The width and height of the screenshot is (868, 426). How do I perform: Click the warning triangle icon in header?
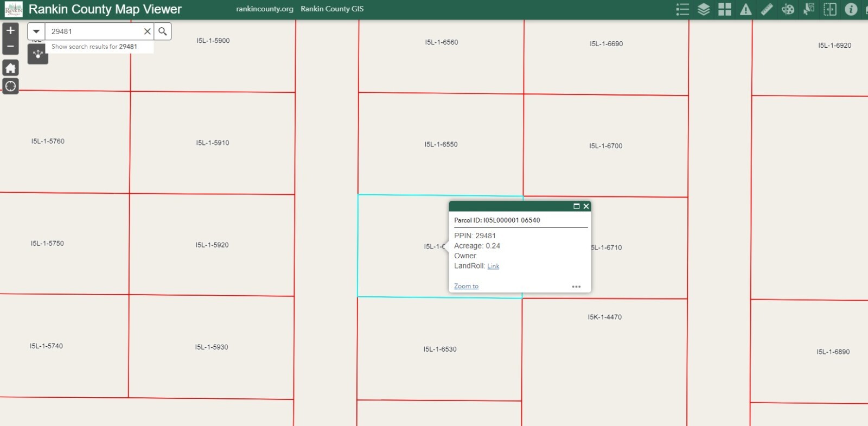746,9
